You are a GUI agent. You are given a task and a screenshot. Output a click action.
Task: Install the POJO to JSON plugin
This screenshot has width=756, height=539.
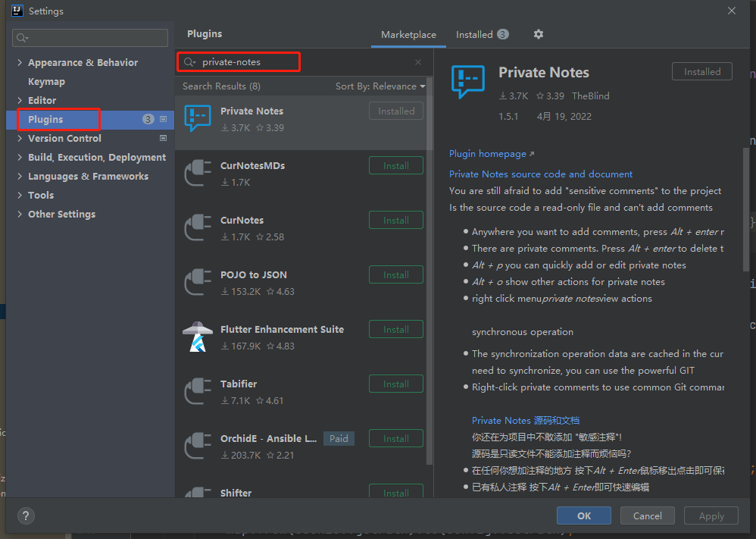click(x=396, y=274)
